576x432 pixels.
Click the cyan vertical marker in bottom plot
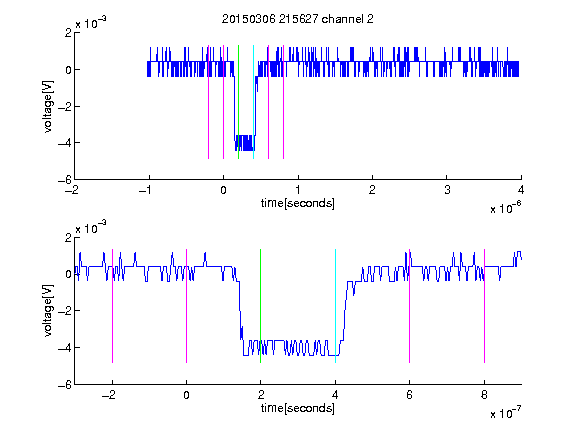point(335,306)
